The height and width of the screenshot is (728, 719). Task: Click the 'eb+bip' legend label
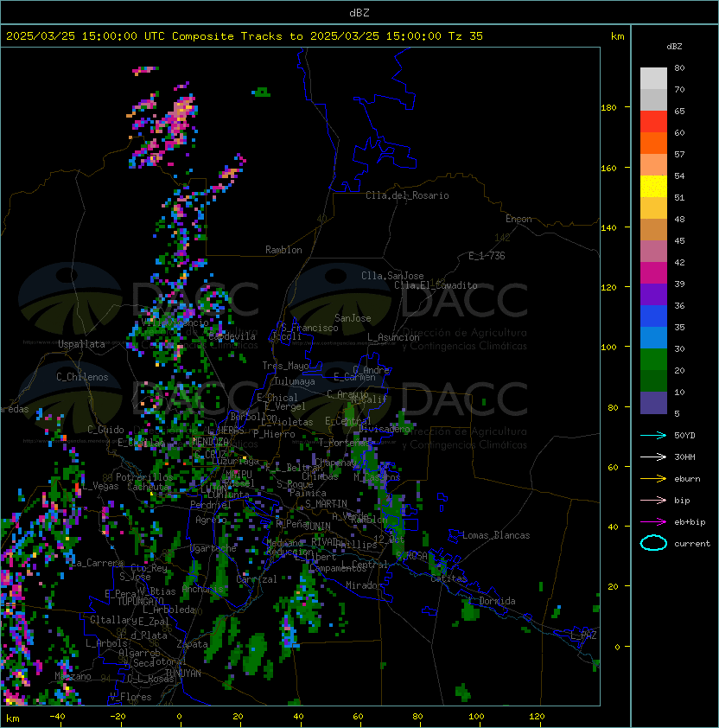point(690,522)
